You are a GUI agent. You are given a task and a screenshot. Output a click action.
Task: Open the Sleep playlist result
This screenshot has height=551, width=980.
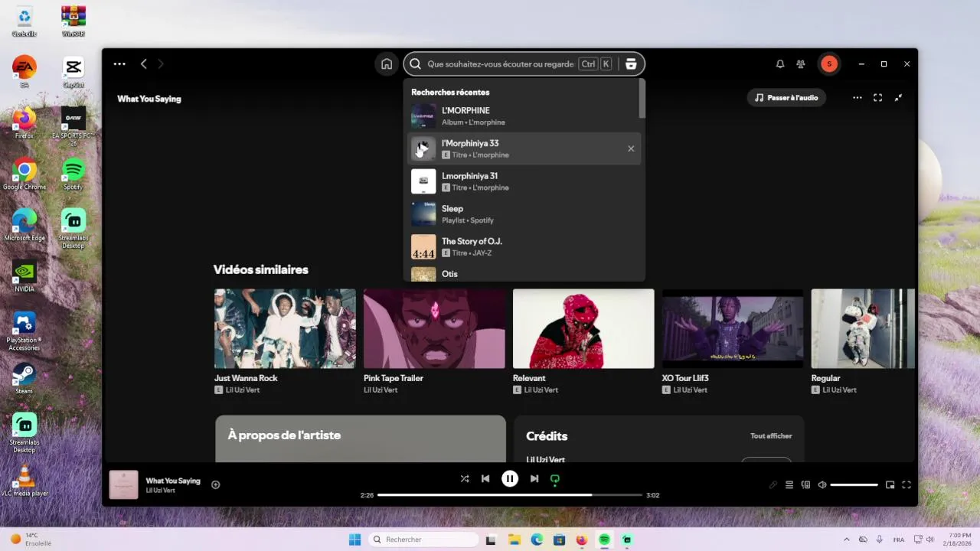pos(524,214)
